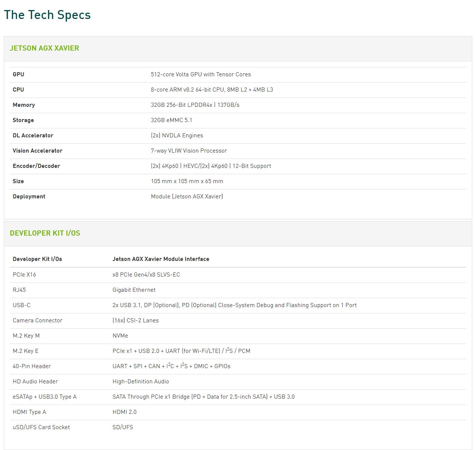The height and width of the screenshot is (450, 476).
Task: Select '512-core Volta GPU with Tensor Cores' value
Action: click(201, 74)
